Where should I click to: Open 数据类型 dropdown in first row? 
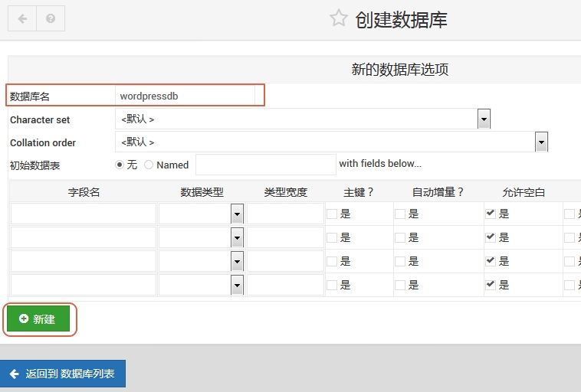tap(237, 214)
